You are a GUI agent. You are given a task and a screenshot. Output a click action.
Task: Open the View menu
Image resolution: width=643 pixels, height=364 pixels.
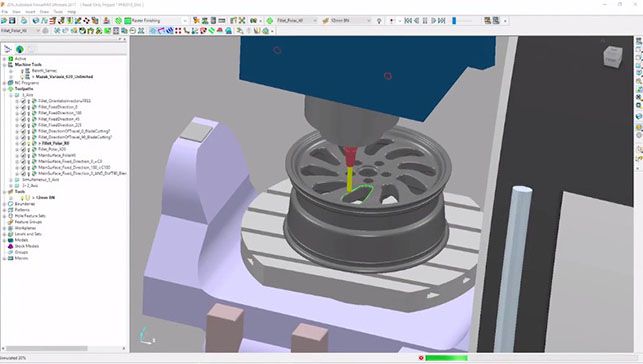coord(16,12)
